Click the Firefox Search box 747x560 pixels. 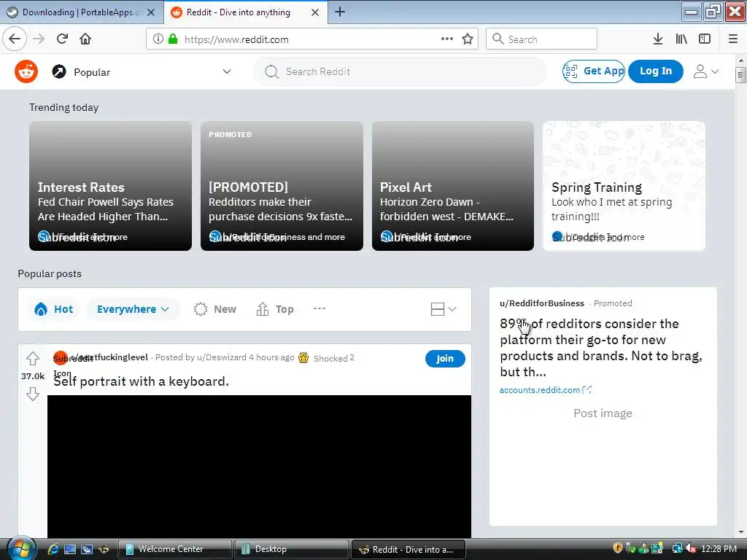(541, 39)
